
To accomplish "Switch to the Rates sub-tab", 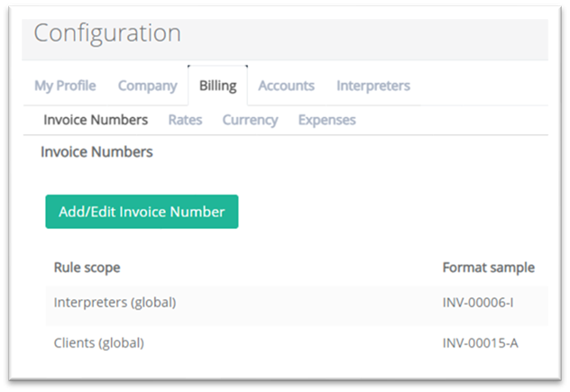I will 185,120.
